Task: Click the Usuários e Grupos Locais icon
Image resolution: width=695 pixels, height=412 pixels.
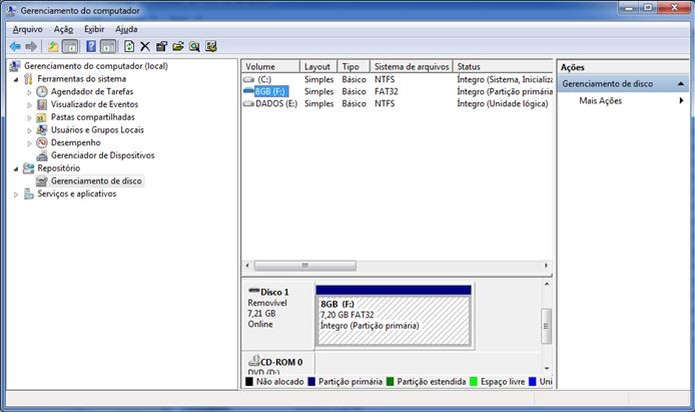Action: tap(42, 130)
